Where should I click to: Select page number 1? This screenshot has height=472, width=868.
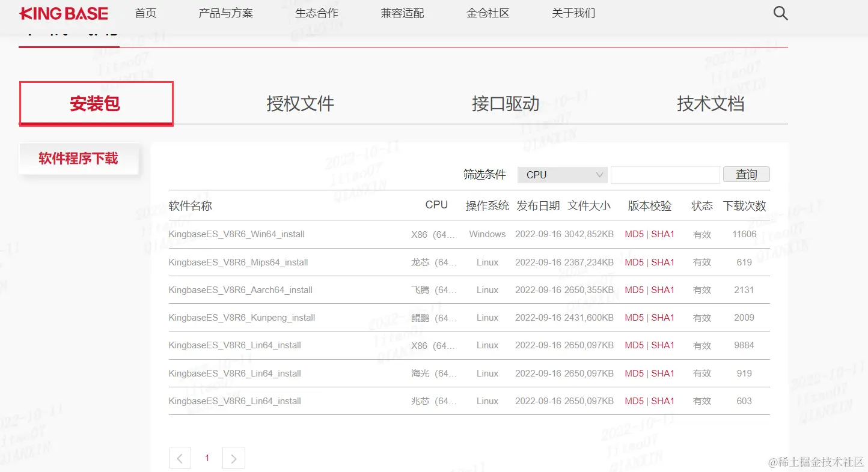(x=207, y=458)
